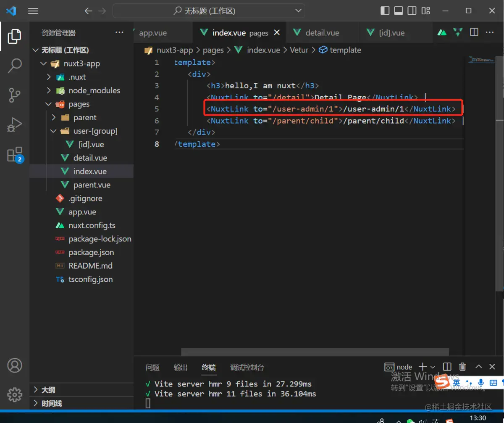Open the Accounts menu icon
Viewport: 504px width, 423px height.
coord(15,365)
